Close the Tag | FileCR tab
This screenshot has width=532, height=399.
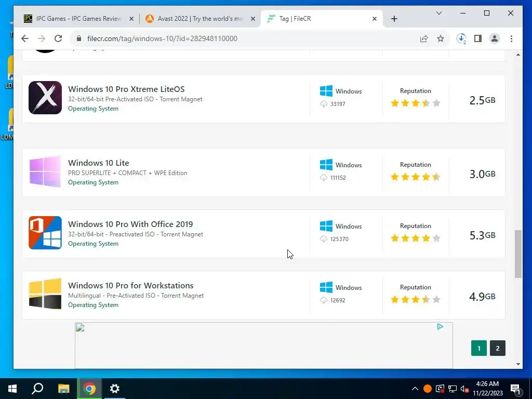(x=374, y=19)
